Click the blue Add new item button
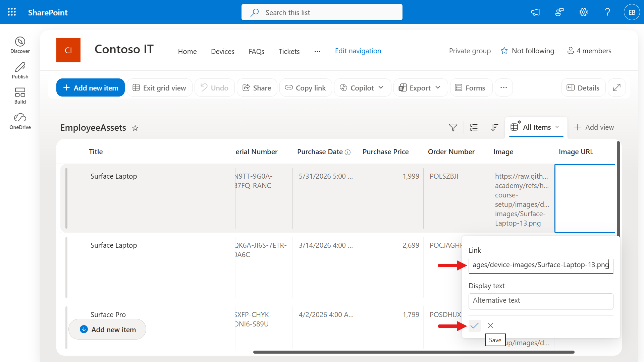This screenshot has height=362, width=644. coord(91,87)
